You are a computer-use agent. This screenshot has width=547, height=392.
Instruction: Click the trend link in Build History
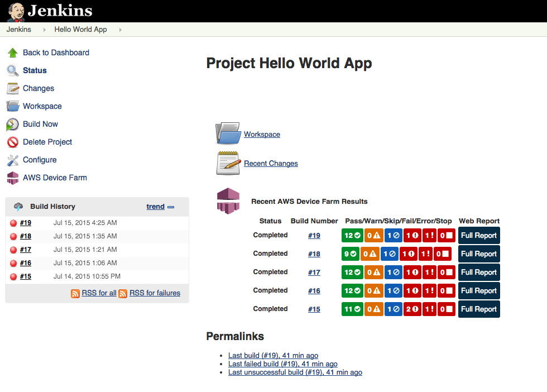click(155, 207)
